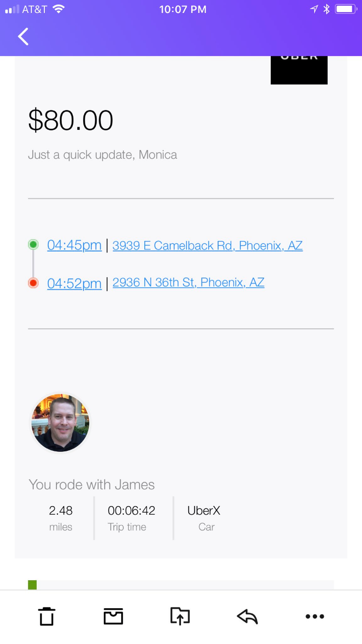Tap the battery indicator in status bar
Viewport: 362px width, 644px height.
346,9
